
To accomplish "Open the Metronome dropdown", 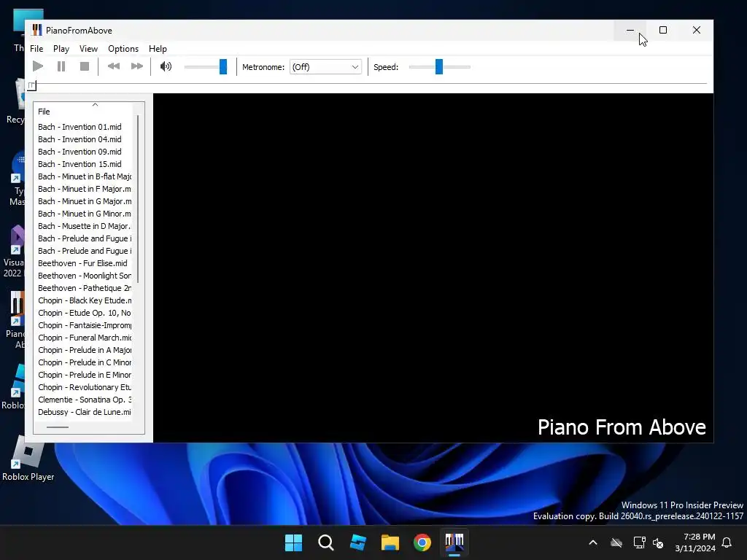I will [x=325, y=67].
